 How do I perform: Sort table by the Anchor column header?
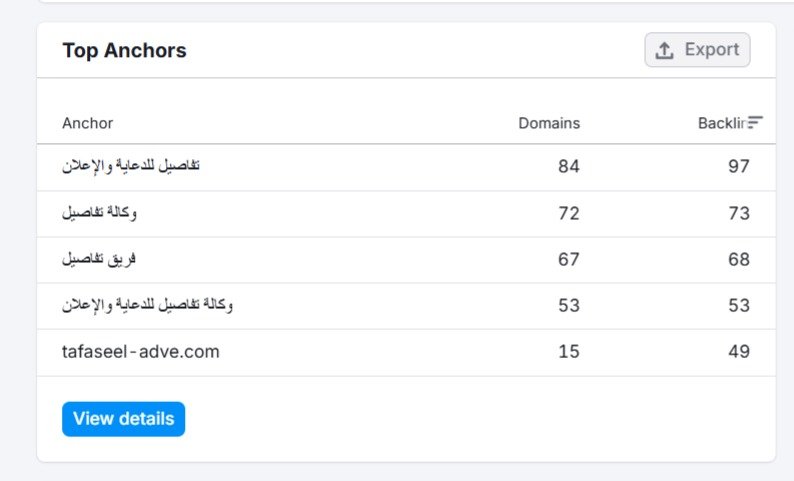point(88,123)
